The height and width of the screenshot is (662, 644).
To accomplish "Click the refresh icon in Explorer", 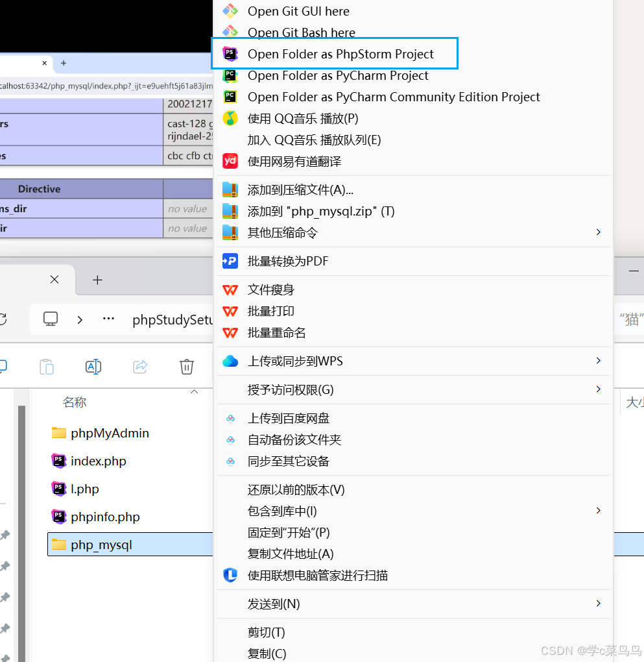I will click(3, 319).
